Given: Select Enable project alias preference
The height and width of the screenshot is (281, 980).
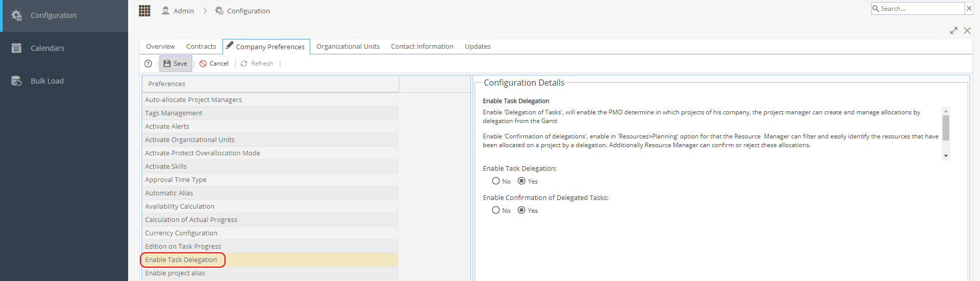Looking at the screenshot, I should 270,273.
